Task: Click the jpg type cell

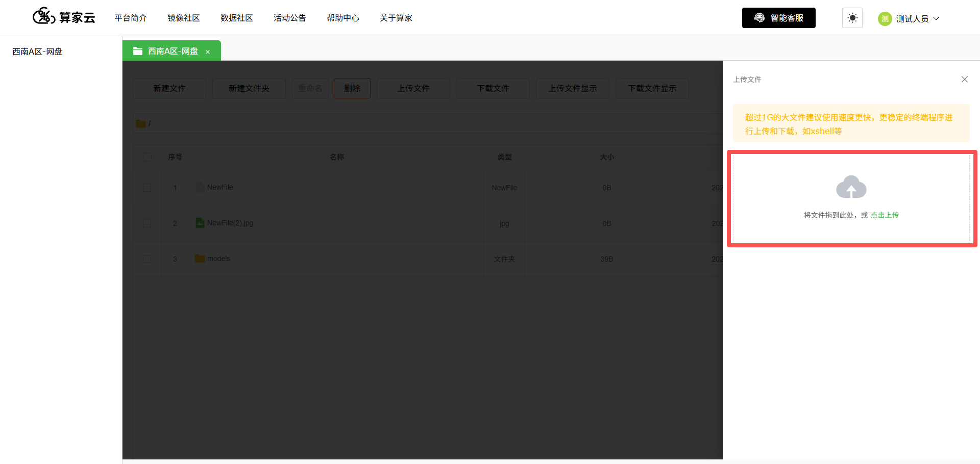Action: click(x=505, y=223)
